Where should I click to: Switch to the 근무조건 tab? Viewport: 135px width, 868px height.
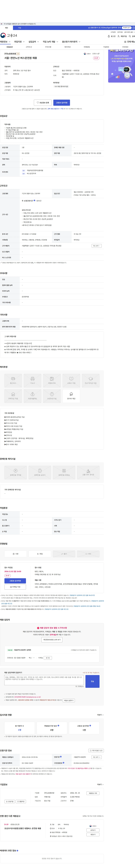coord(29,47)
